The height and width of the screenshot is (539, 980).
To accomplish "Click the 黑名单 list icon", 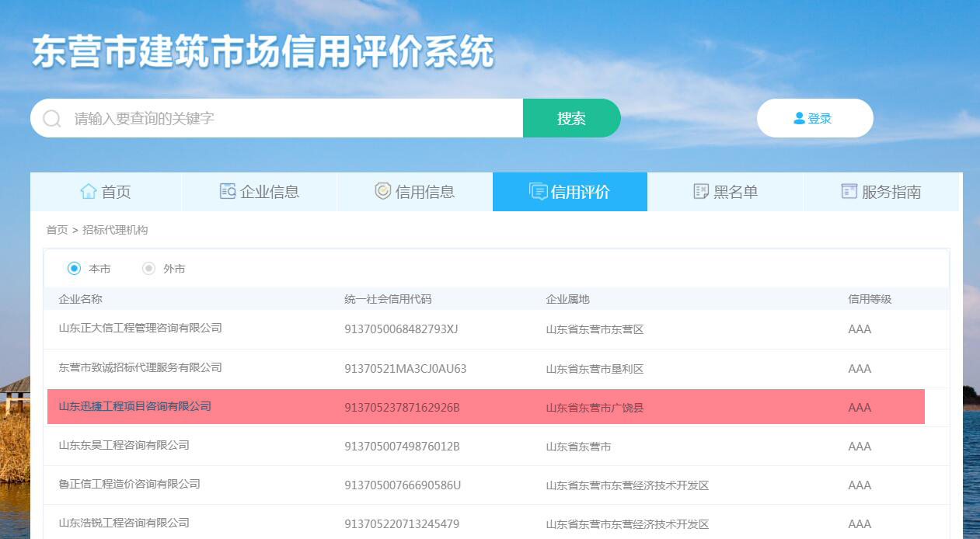I will (x=701, y=192).
